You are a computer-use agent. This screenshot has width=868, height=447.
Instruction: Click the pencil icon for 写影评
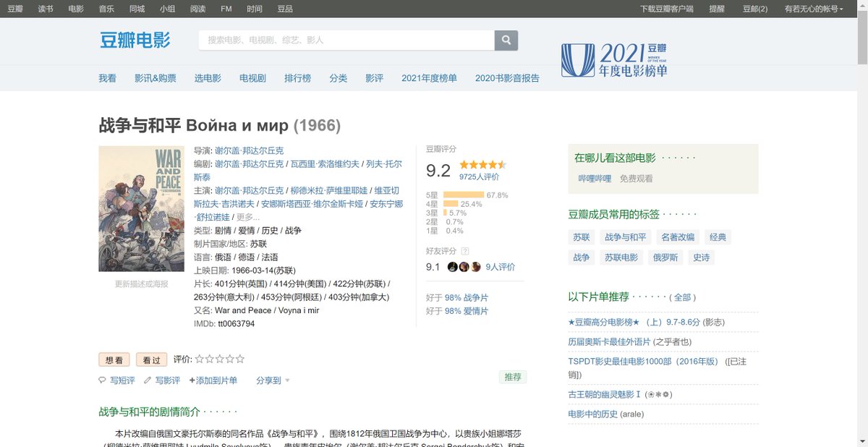(x=148, y=380)
